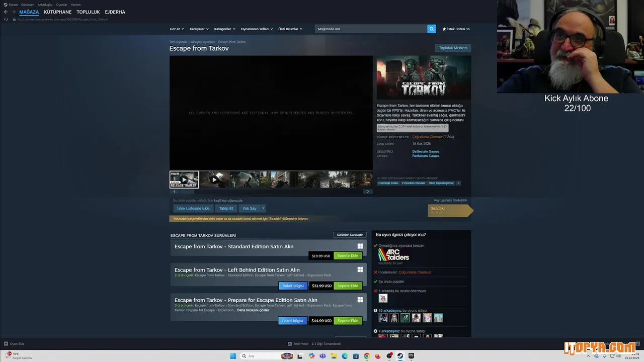Click Sürümleri Karşılaştır button
This screenshot has width=644, height=362.
click(350, 235)
